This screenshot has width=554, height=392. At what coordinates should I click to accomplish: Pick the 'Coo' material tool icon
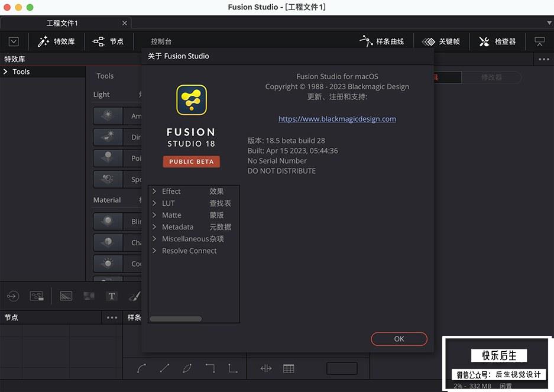[x=108, y=264]
